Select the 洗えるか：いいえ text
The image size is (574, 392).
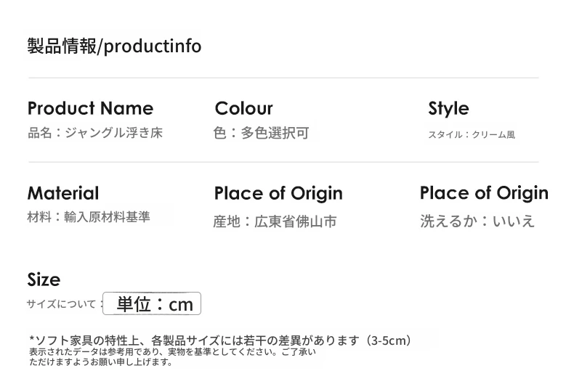[x=477, y=221]
